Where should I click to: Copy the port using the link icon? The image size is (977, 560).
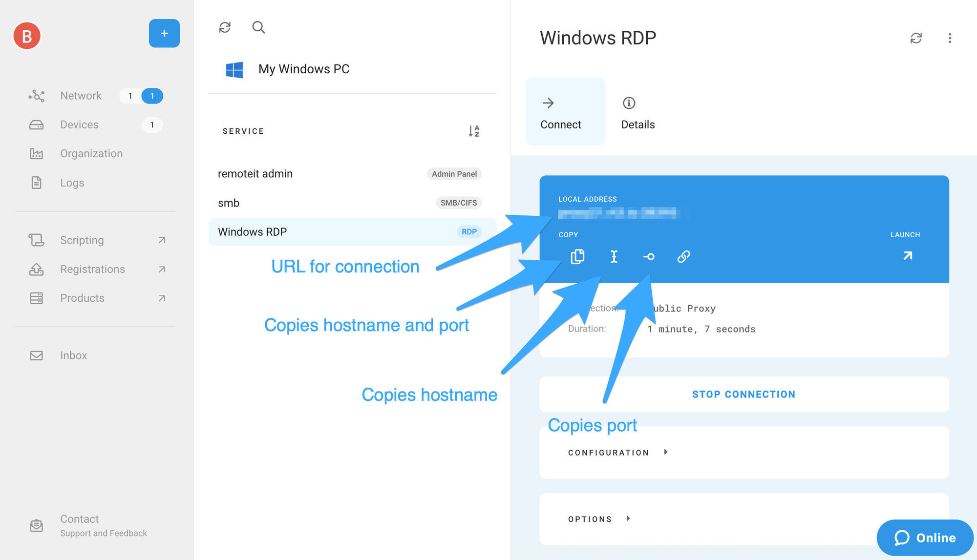(683, 256)
